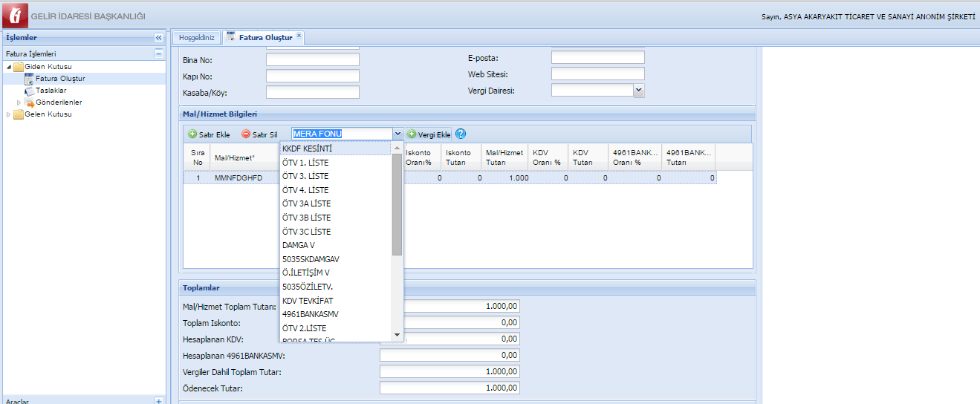The height and width of the screenshot is (404, 980).
Task: Collapse the İşlemler side panel
Action: point(158,38)
